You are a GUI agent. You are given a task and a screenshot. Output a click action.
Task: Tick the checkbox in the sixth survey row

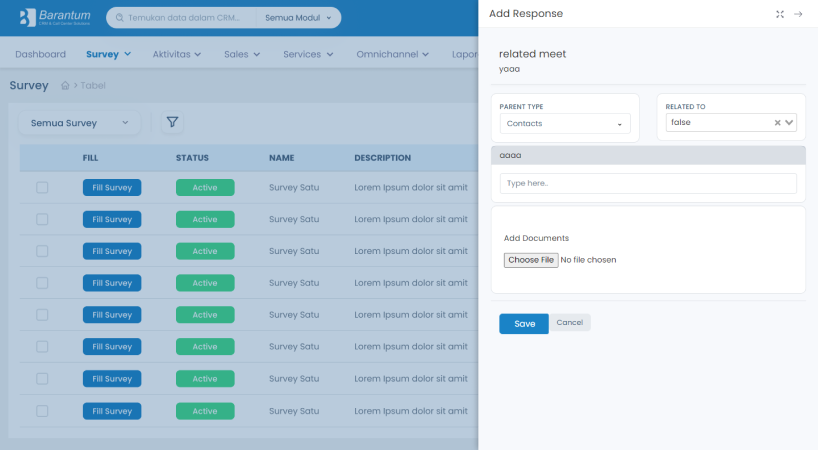(x=42, y=346)
